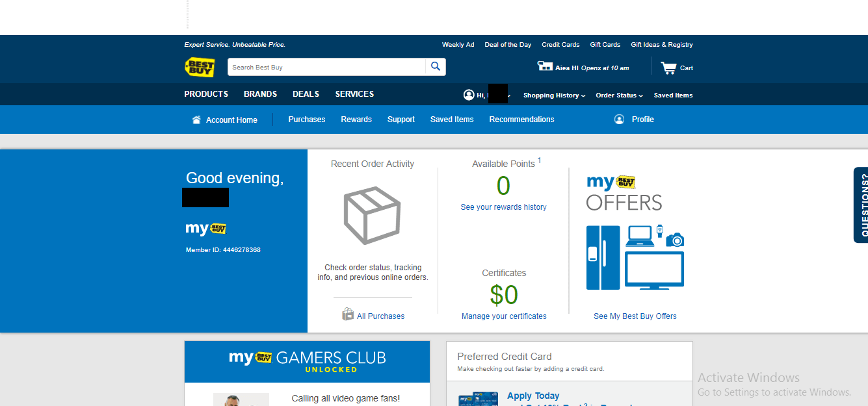Image resolution: width=868 pixels, height=406 pixels.
Task: Expand the Order Status dropdown
Action: point(619,95)
